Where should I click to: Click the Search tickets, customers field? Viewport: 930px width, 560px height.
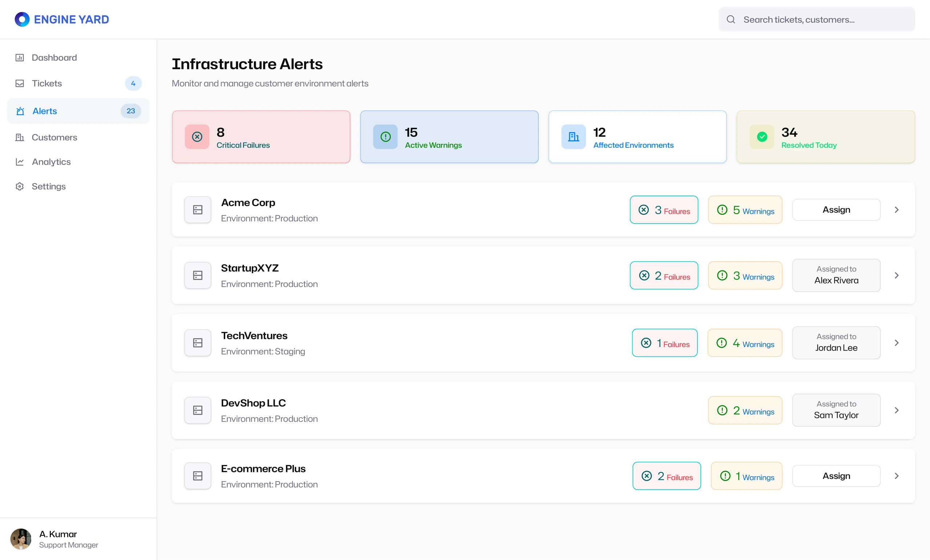point(817,19)
